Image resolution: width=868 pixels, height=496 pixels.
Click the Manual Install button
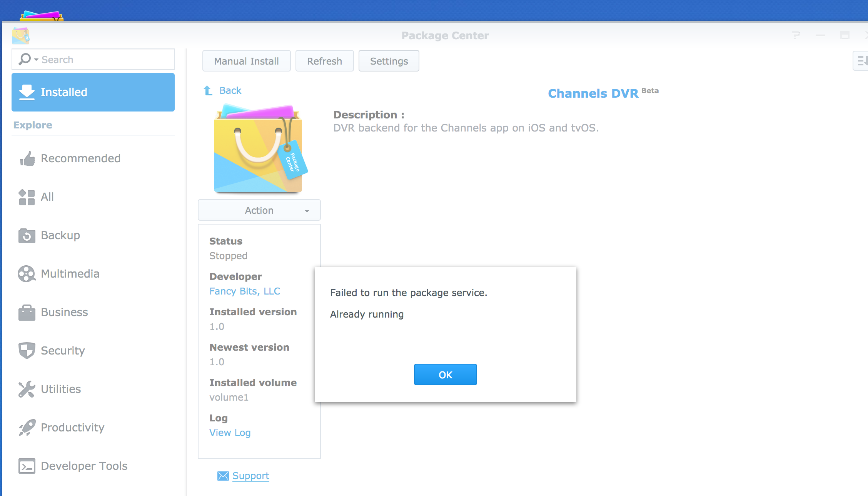pyautogui.click(x=246, y=61)
